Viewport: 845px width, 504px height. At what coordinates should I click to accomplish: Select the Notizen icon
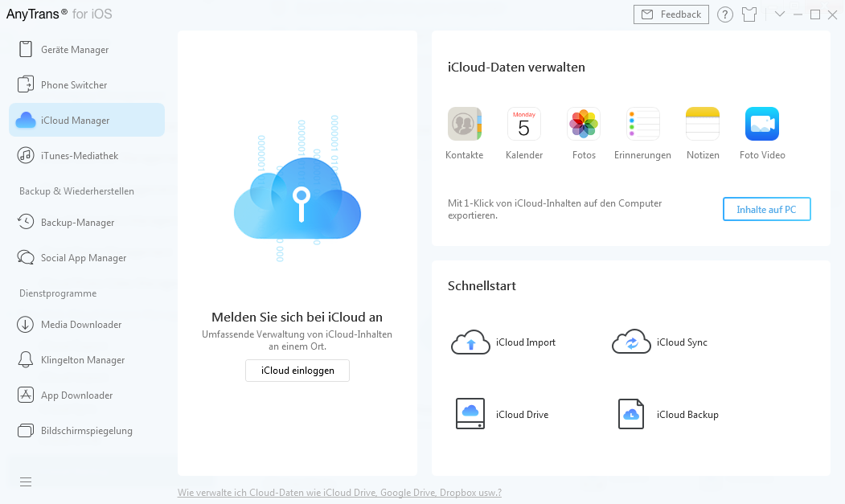coord(702,124)
